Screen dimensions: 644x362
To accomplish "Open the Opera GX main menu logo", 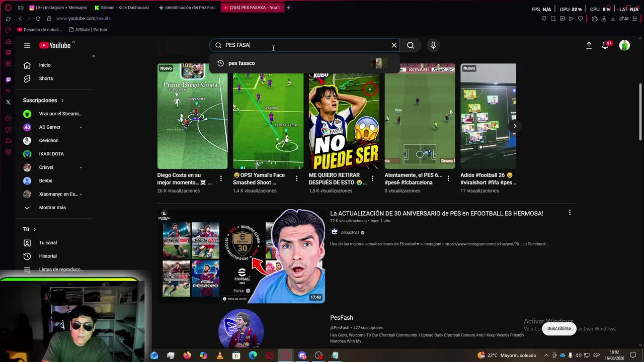I will pos(8,8).
